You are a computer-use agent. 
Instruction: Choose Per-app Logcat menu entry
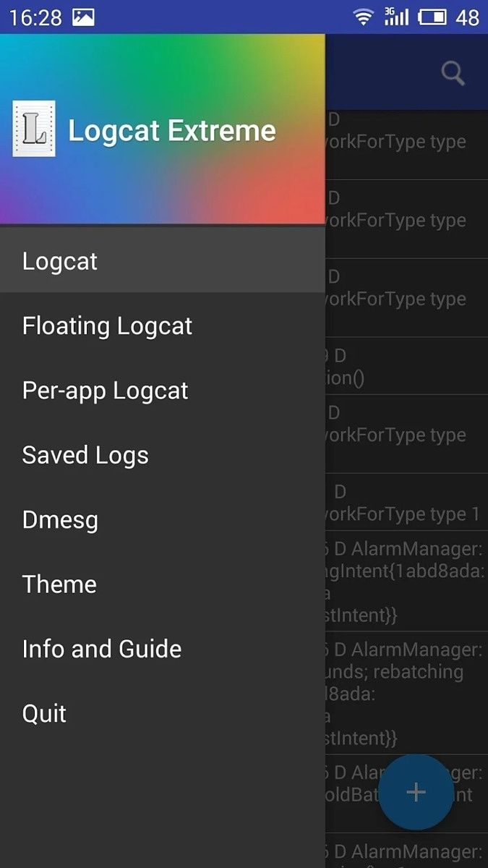(105, 391)
